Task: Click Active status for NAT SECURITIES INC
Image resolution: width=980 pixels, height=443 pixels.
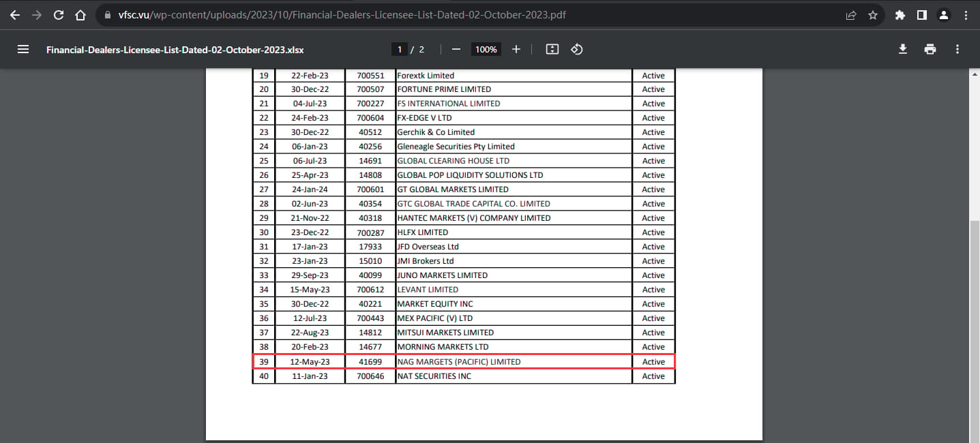Action: click(653, 376)
